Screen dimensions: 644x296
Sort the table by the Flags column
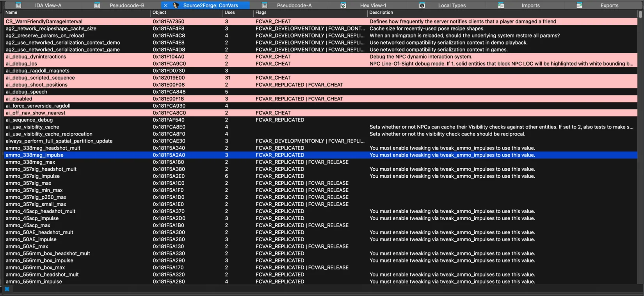(310, 12)
